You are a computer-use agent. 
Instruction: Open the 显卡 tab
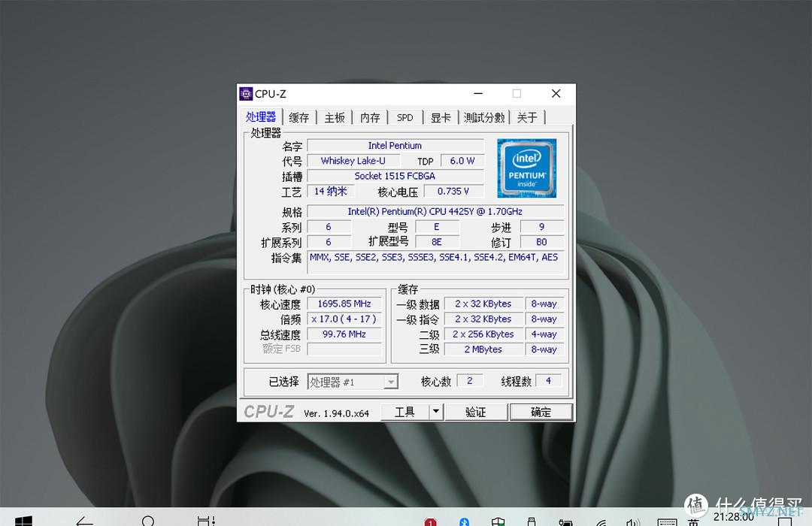point(441,117)
